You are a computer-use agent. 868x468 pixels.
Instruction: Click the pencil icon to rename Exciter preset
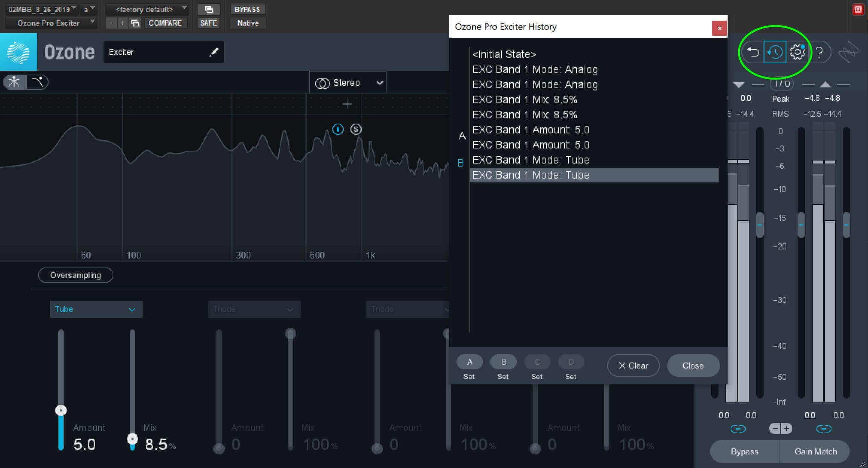(x=214, y=52)
